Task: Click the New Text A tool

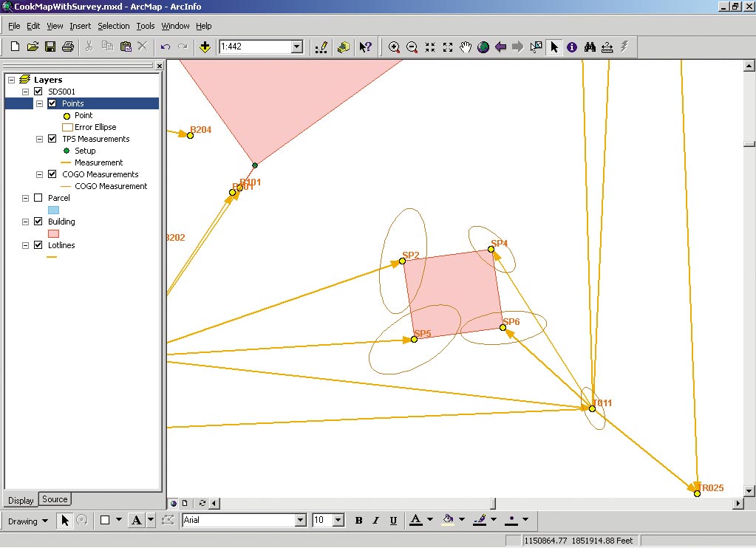Action: pyautogui.click(x=137, y=520)
